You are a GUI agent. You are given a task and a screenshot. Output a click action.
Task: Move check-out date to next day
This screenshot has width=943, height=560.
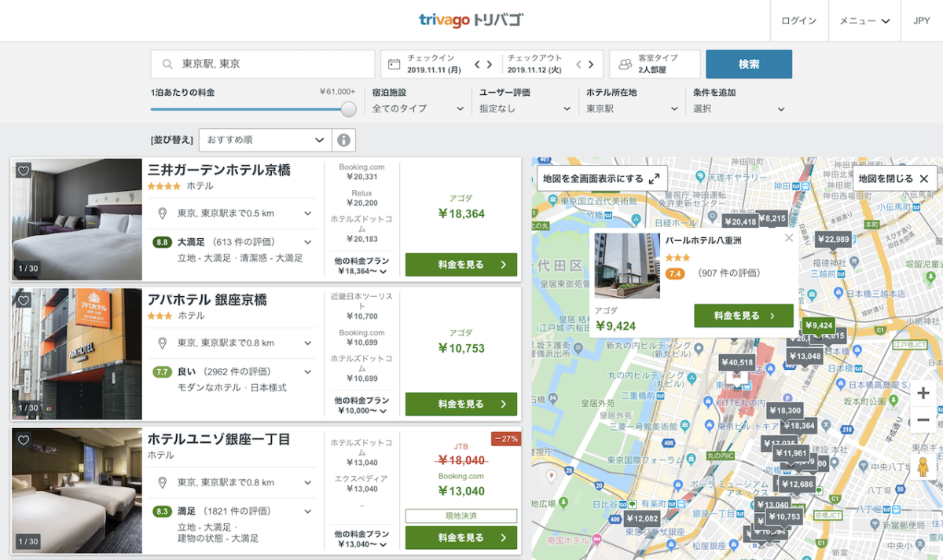coord(591,64)
